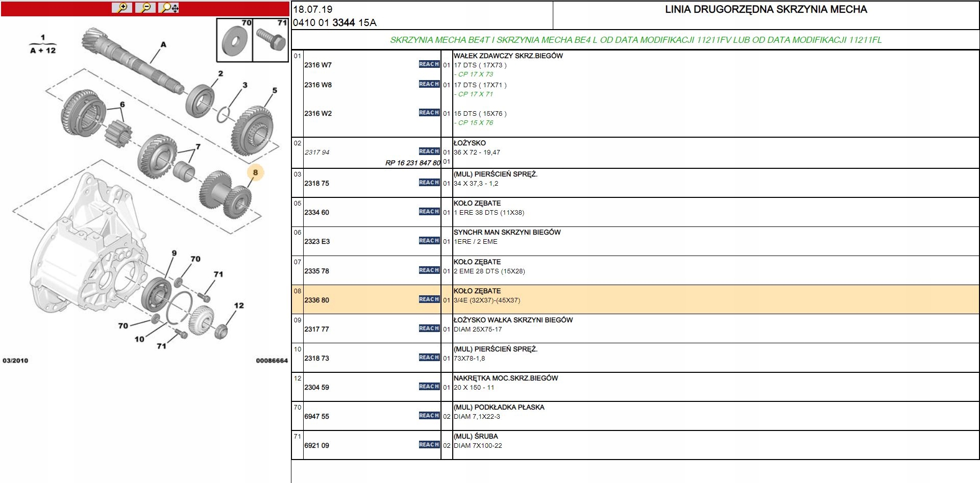Select part number 2334 60
980x483 pixels.
(x=316, y=212)
